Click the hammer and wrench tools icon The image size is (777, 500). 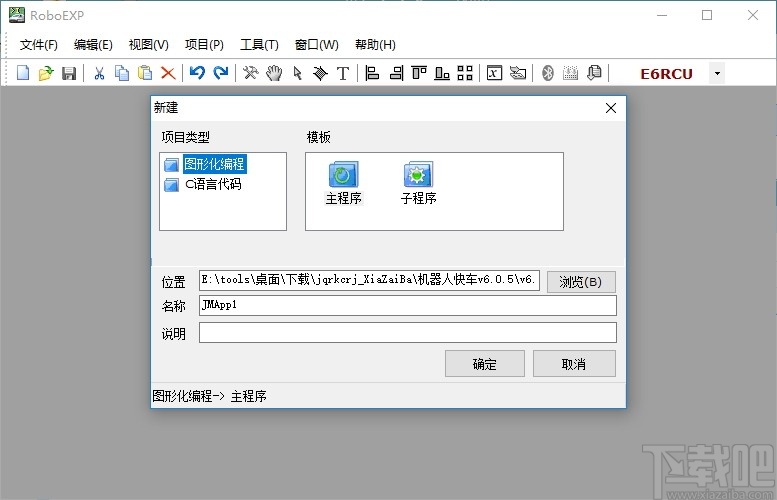click(250, 73)
